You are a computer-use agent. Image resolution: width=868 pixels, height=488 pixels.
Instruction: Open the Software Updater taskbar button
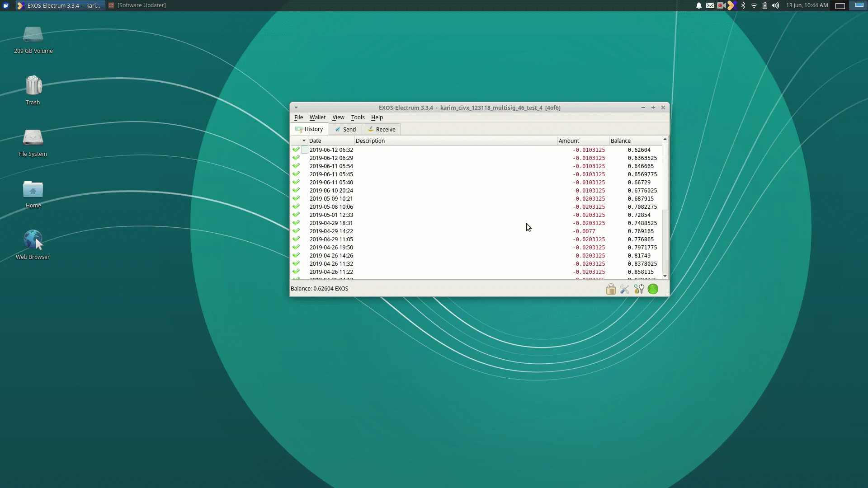pos(137,5)
